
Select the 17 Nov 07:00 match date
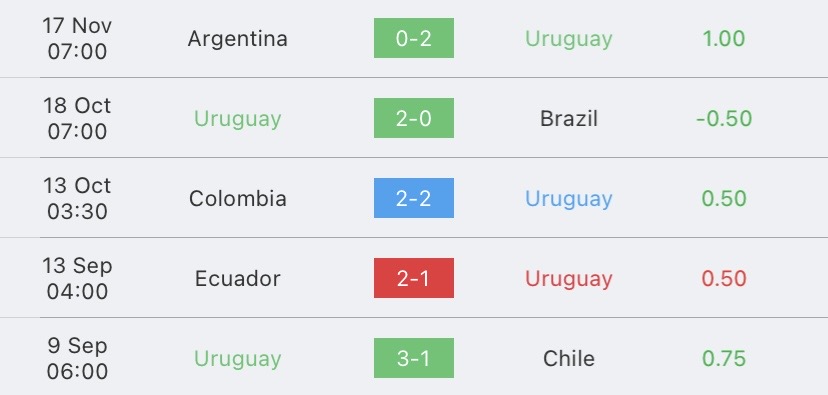(77, 39)
